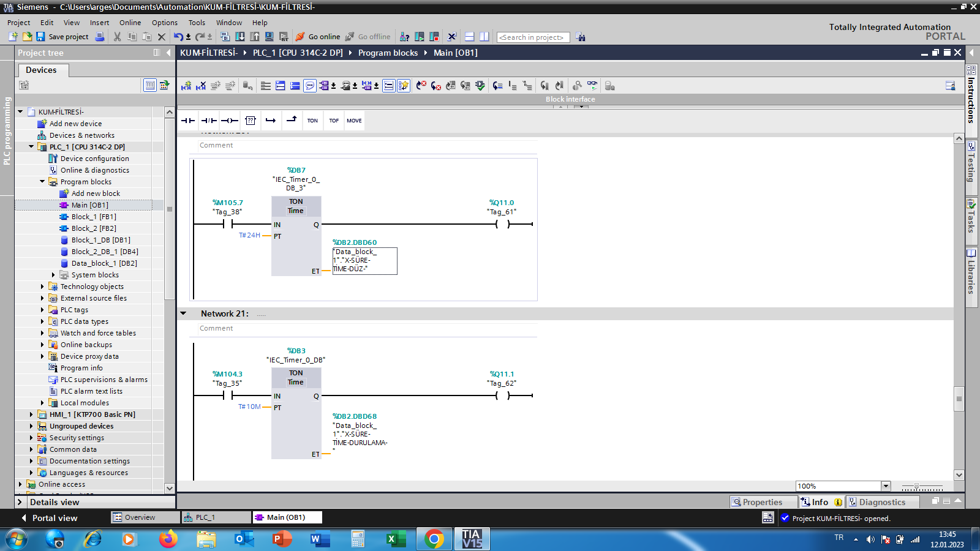Screen dimensions: 980x551
Task: Print the project using printer icon
Action: [x=100, y=37]
